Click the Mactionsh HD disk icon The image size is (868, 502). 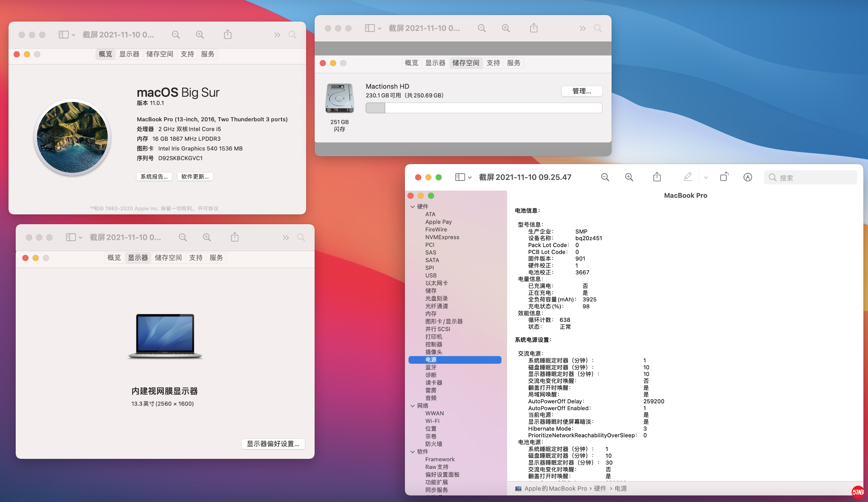click(x=339, y=98)
